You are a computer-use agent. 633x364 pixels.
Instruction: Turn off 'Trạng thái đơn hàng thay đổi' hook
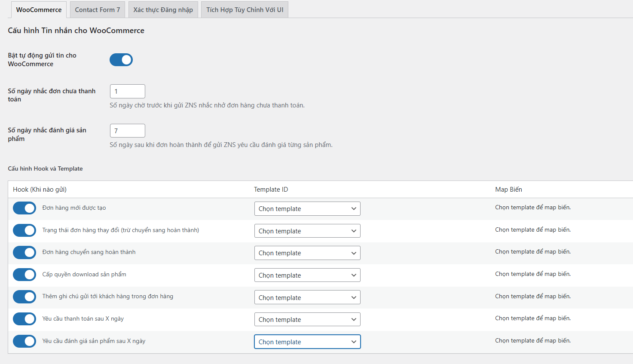[x=24, y=230]
